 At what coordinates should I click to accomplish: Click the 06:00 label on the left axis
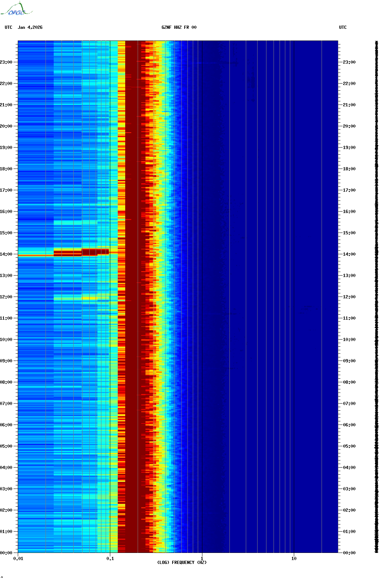(6, 425)
